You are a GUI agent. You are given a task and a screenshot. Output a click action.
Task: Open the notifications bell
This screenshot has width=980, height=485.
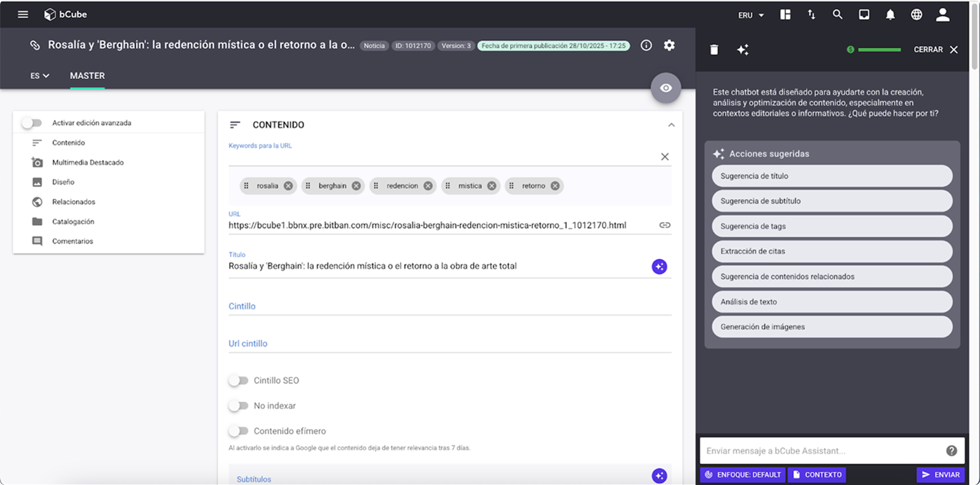pos(890,14)
